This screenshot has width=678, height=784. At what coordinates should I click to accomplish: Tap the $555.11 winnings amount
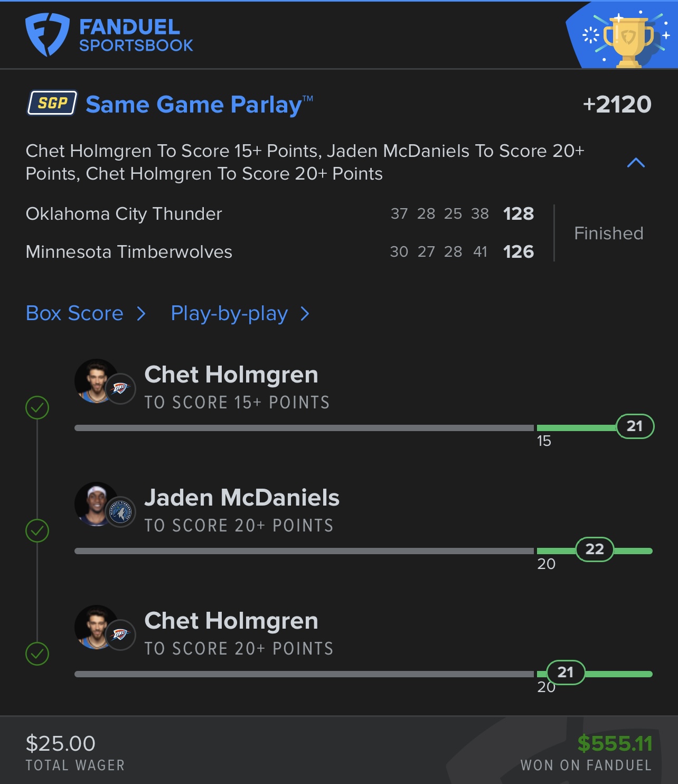click(x=615, y=743)
